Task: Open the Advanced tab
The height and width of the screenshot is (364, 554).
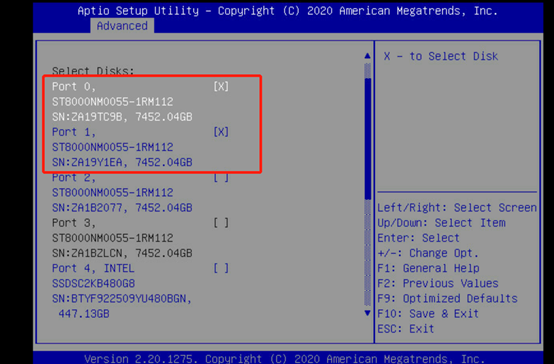Action: click(x=122, y=26)
